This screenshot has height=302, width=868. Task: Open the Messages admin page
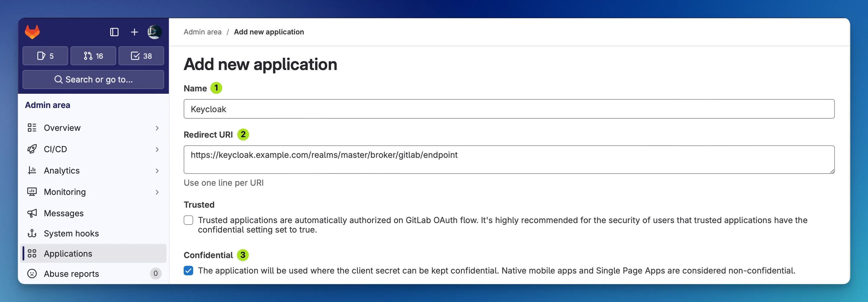(93, 213)
